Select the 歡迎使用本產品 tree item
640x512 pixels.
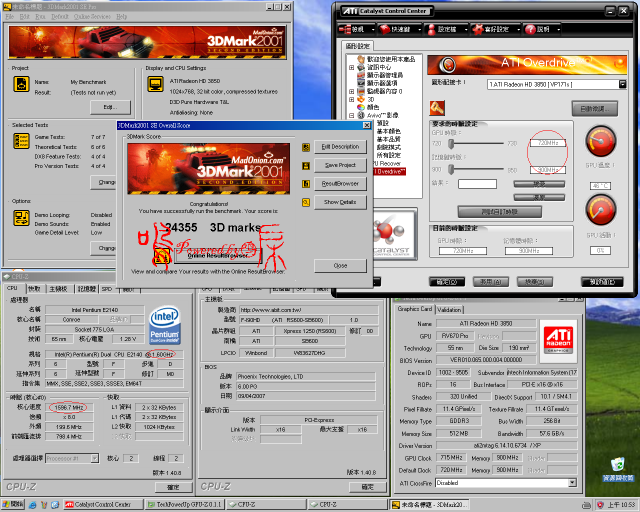(391, 59)
